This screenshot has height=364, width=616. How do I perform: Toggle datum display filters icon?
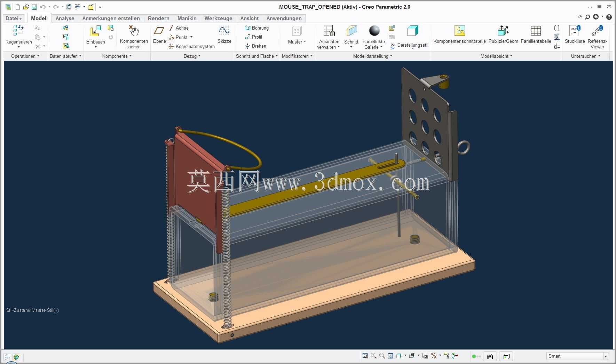(x=434, y=356)
